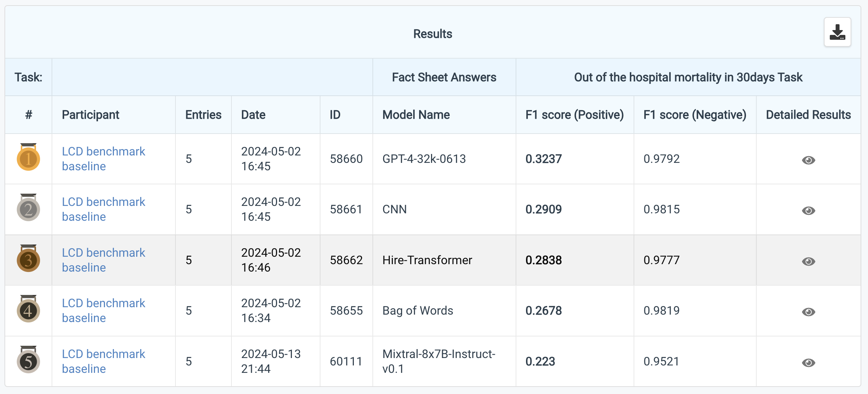Show Bag of Words detailed results
The height and width of the screenshot is (394, 868).
click(808, 312)
